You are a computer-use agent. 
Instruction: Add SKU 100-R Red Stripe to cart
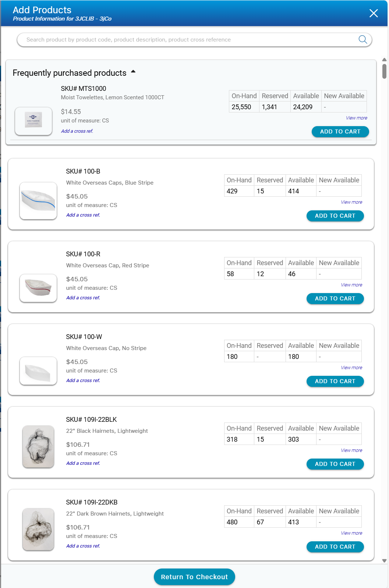(x=335, y=299)
